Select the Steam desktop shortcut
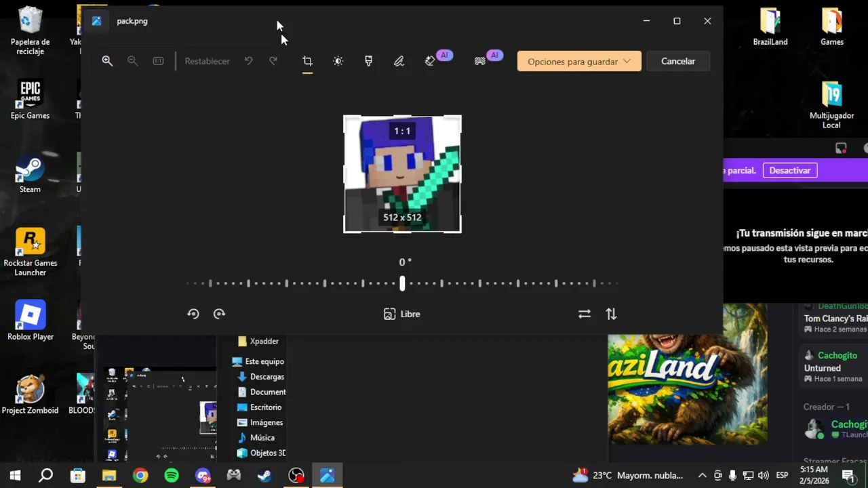 coord(30,174)
